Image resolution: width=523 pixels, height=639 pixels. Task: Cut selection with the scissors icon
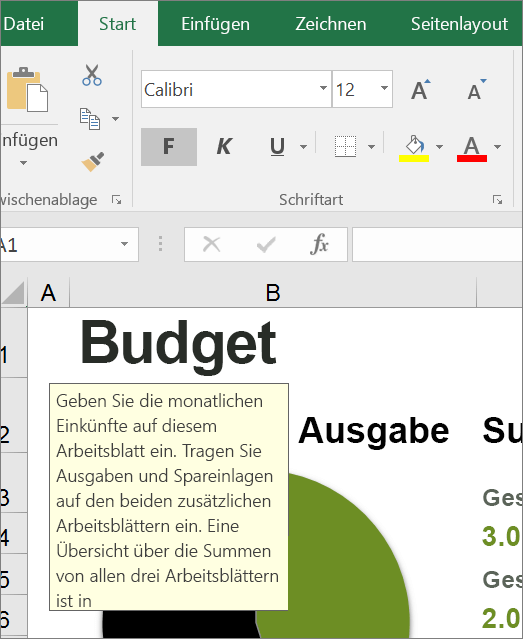[92, 75]
